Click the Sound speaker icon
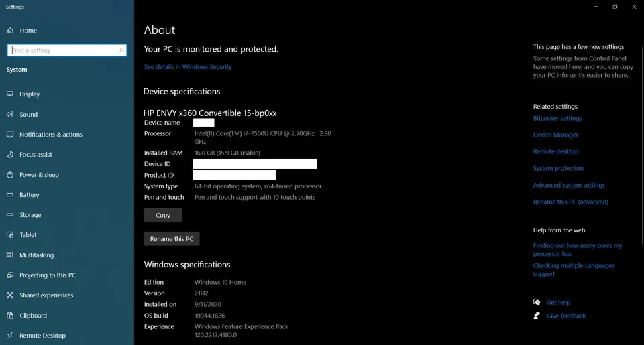644x345 pixels. [10, 114]
